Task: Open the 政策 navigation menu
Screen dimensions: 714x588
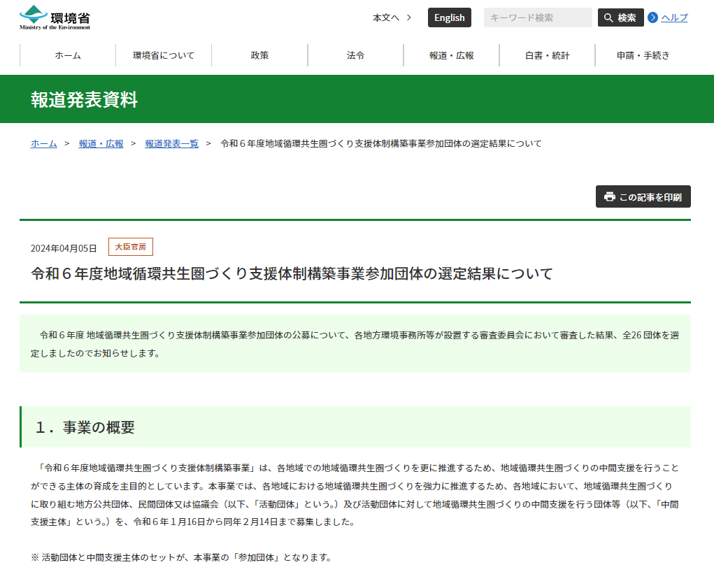Action: 259,55
